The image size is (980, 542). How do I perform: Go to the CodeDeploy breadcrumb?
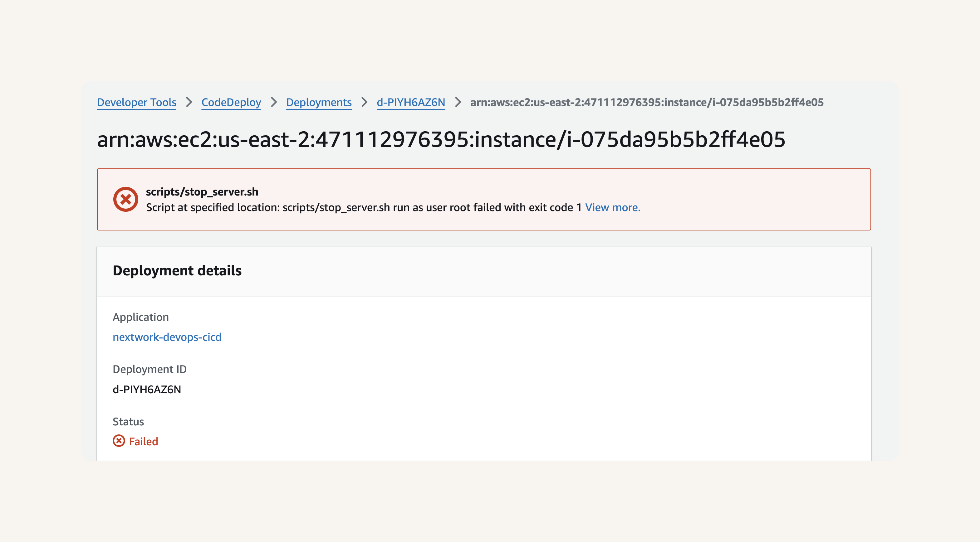(x=231, y=102)
